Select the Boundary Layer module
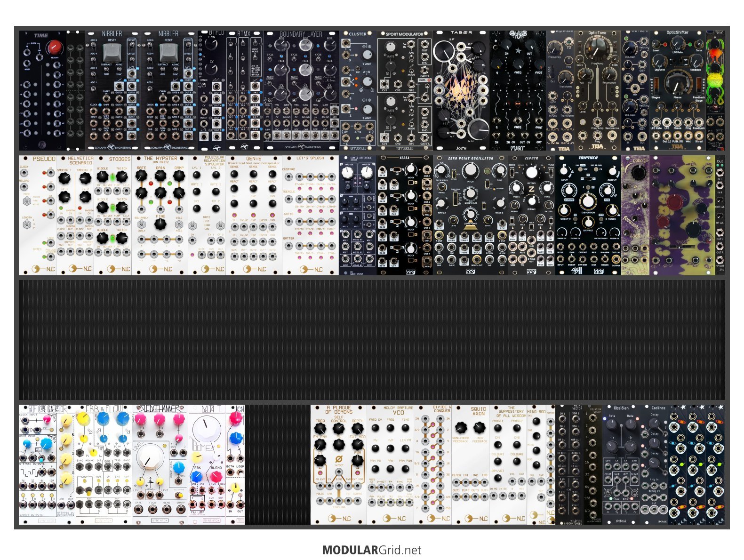744x560 pixels. [x=301, y=90]
